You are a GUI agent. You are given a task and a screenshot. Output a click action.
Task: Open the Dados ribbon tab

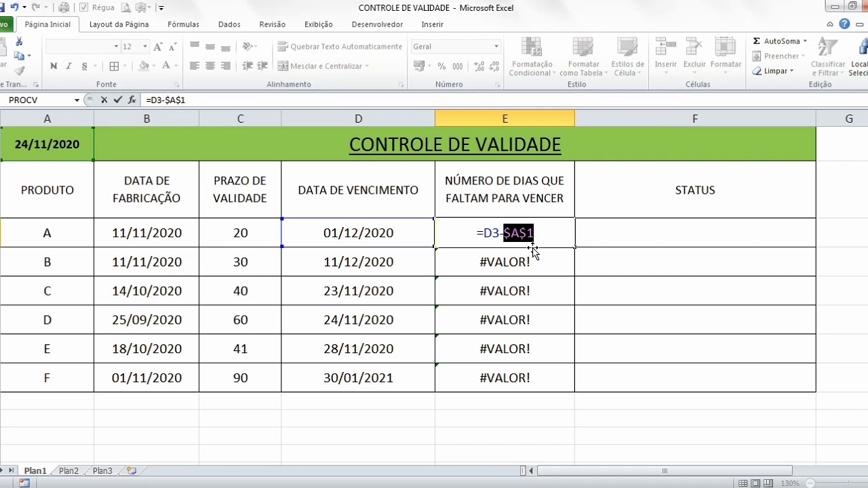(x=229, y=24)
